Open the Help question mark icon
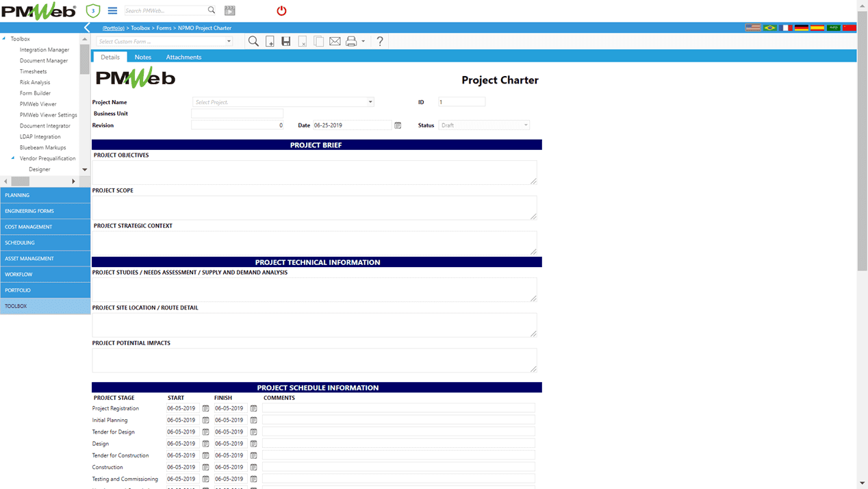The width and height of the screenshot is (868, 489). tap(380, 42)
